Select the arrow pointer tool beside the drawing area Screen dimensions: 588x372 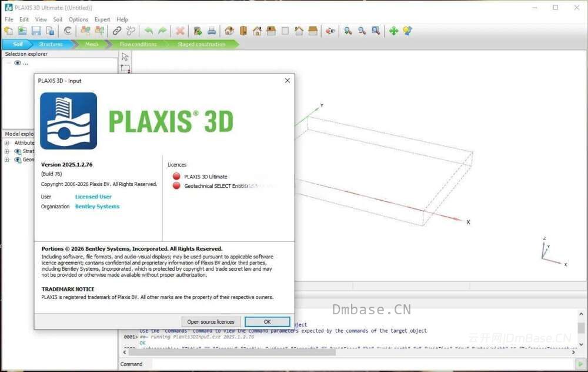pyautogui.click(x=125, y=57)
